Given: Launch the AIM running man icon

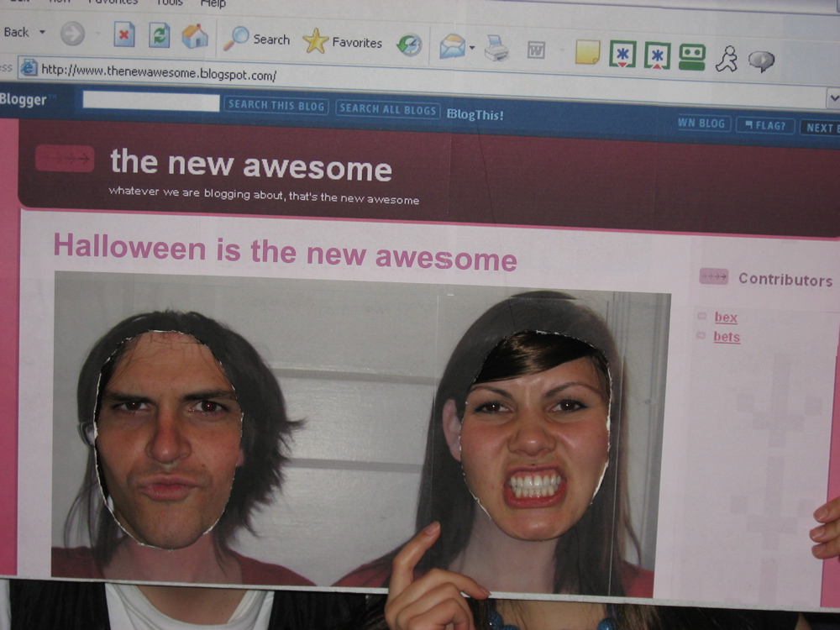Looking at the screenshot, I should coord(727,59).
